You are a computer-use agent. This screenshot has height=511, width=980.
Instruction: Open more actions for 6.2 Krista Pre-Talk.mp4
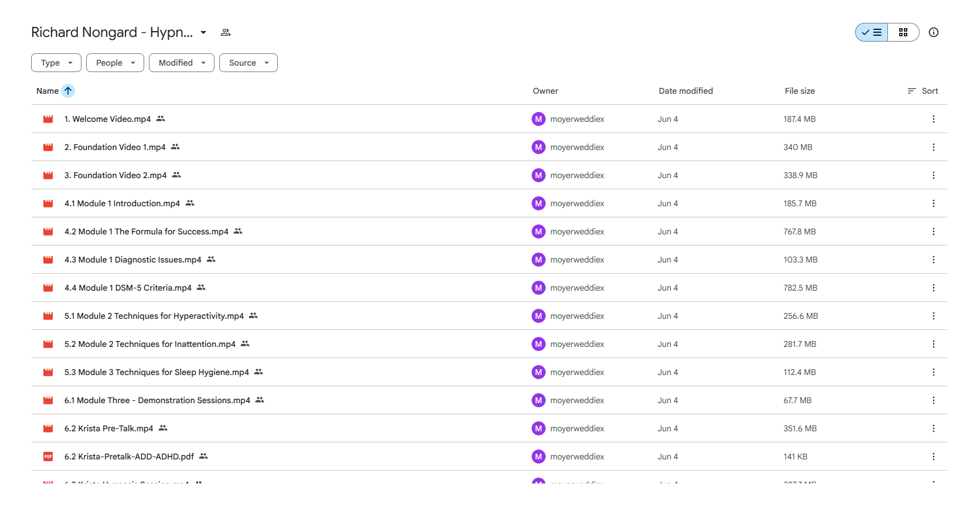(934, 428)
